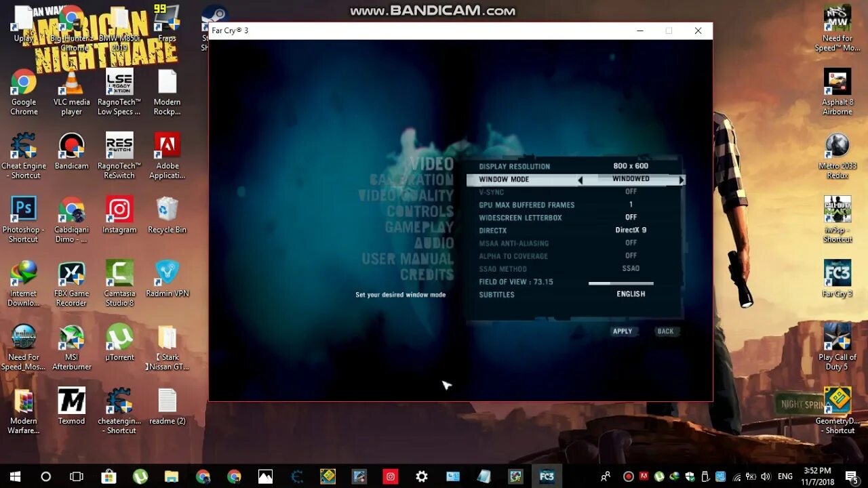Open Instagram desktop icon

pos(119,214)
